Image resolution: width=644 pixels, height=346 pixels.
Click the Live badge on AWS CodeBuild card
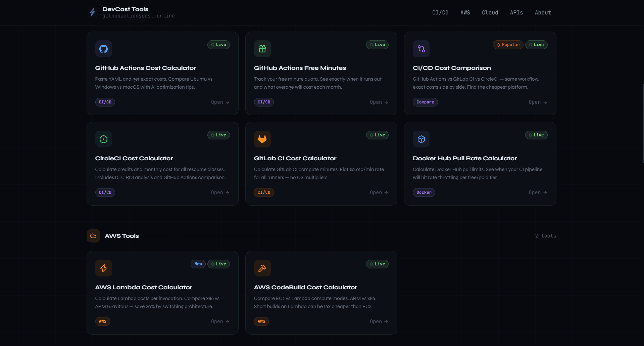377,264
